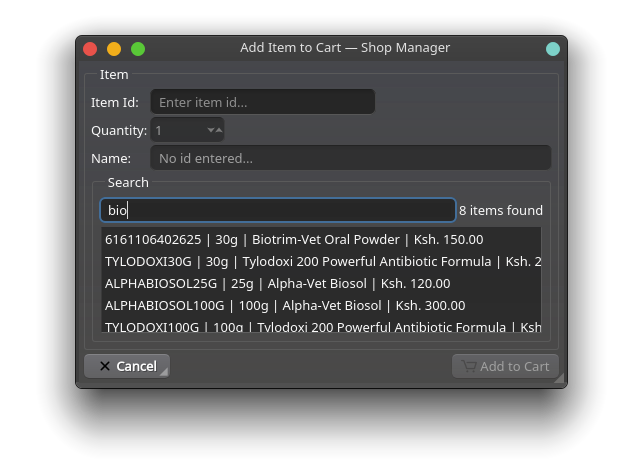Choose the ALPHABIOSOL100G result row
The height and width of the screenshot is (474, 643).
[x=321, y=306]
